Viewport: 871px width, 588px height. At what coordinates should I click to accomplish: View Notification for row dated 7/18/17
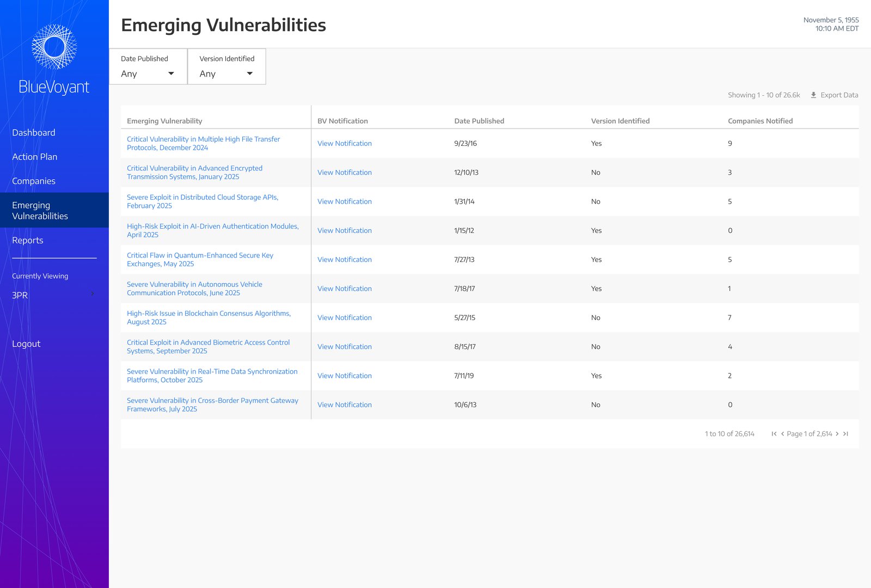coord(345,289)
